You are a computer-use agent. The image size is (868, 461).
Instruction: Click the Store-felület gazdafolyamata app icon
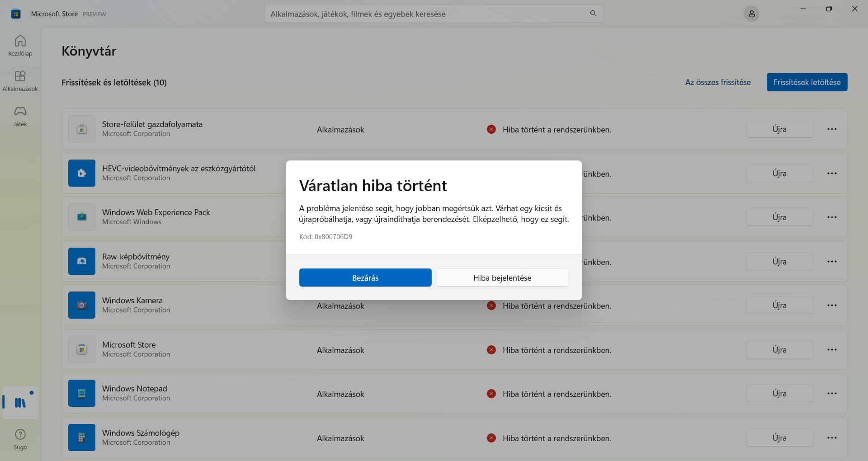(x=82, y=129)
